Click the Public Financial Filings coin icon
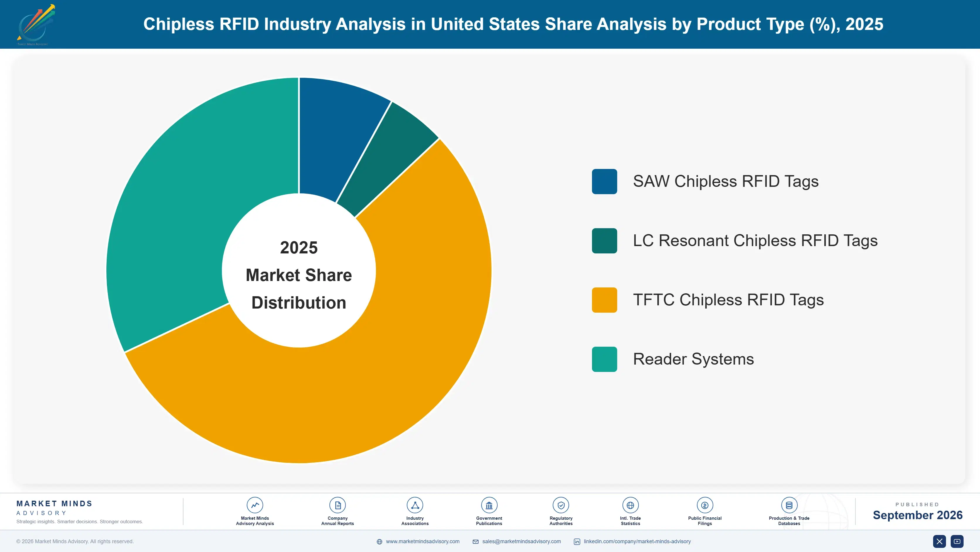Viewport: 980px width, 552px height. point(705,505)
